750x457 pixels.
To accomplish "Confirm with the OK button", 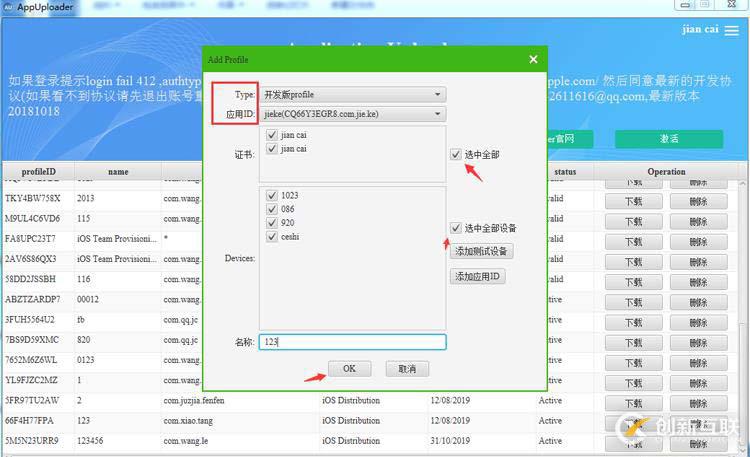I will click(349, 368).
